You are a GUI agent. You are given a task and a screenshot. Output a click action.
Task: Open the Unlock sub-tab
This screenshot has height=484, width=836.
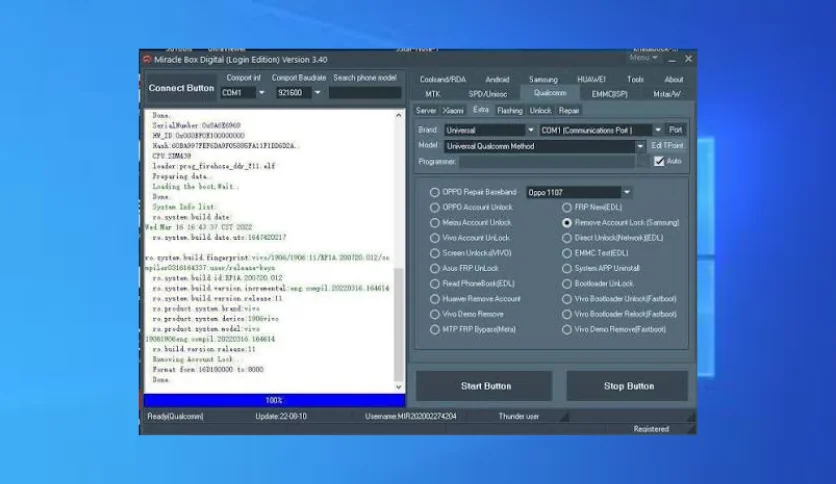(x=540, y=110)
